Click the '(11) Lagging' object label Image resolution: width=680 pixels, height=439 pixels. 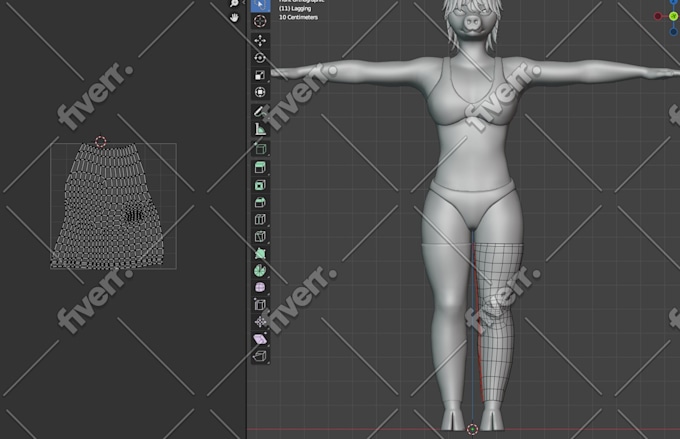(295, 9)
